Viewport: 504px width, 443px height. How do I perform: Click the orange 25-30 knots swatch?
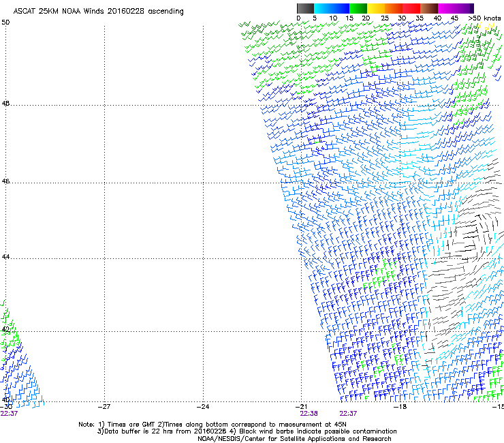point(394,8)
